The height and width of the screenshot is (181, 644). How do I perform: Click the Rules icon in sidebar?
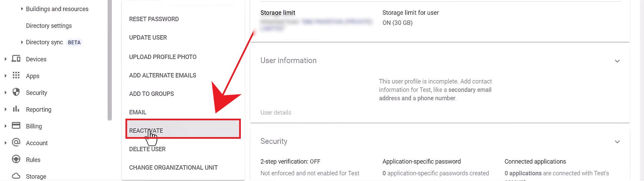click(16, 159)
